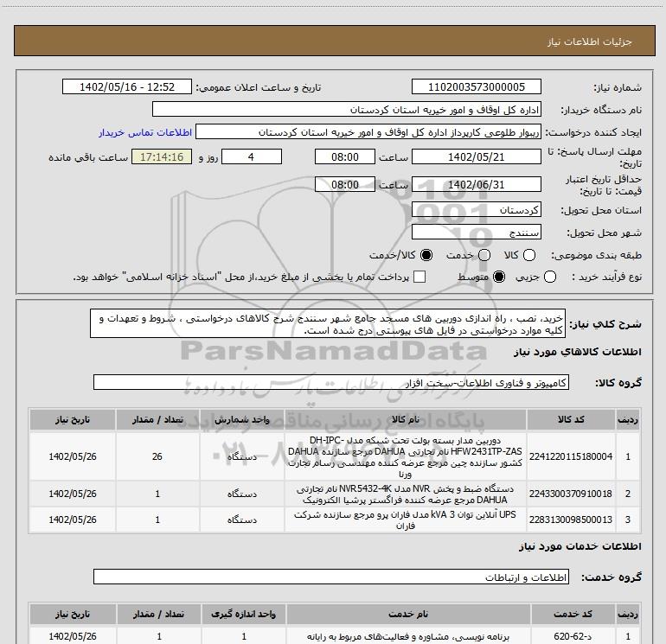This screenshot has width=666, height=644.
Task: Click the واحد شمارش column header
Action: (241, 420)
